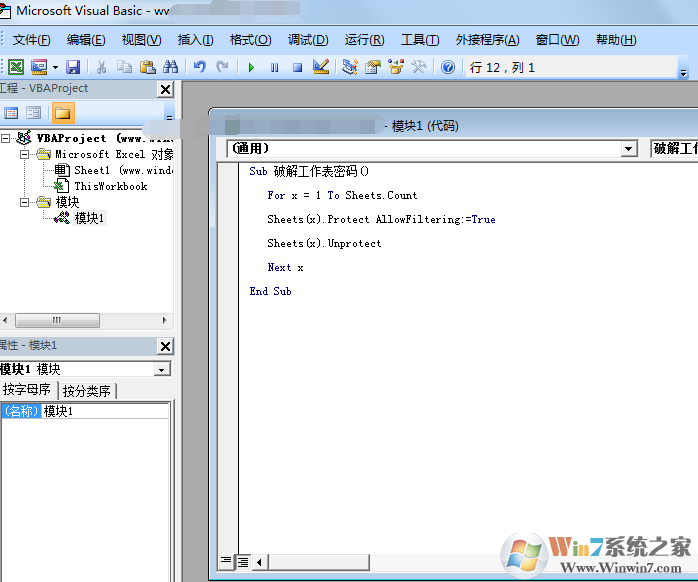Switch to procedure view button
The width and height of the screenshot is (698, 582).
point(226,562)
